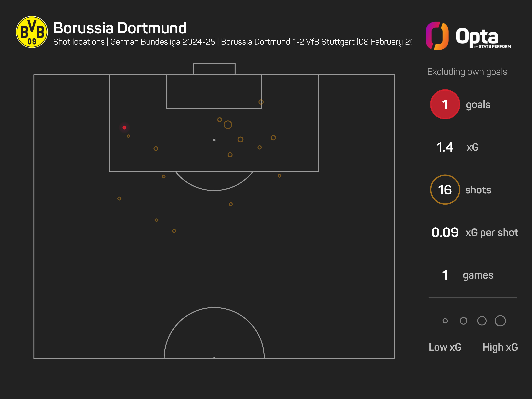
Task: Click the red goals count circle
Action: point(445,104)
